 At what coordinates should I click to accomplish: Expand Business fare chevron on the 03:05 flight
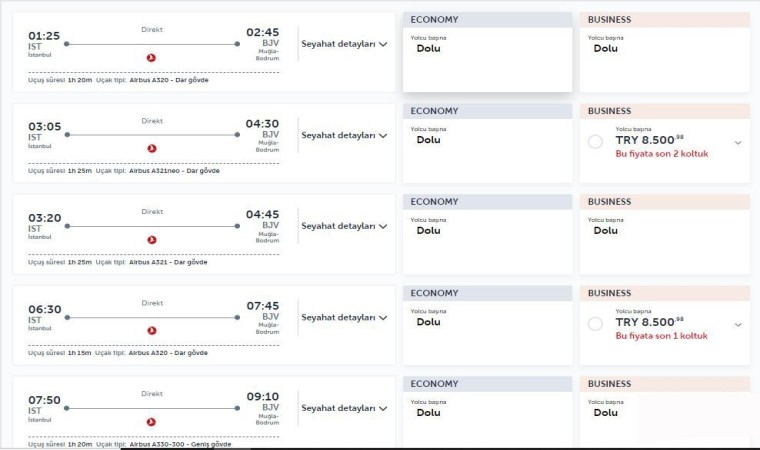point(738,142)
